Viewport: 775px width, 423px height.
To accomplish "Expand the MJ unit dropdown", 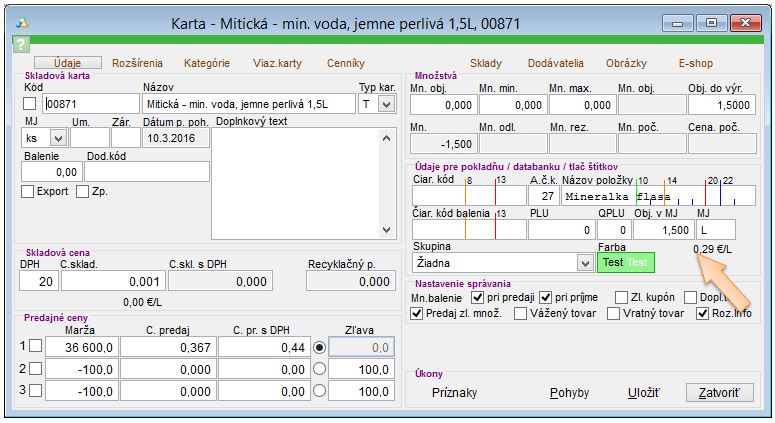I will [x=58, y=138].
